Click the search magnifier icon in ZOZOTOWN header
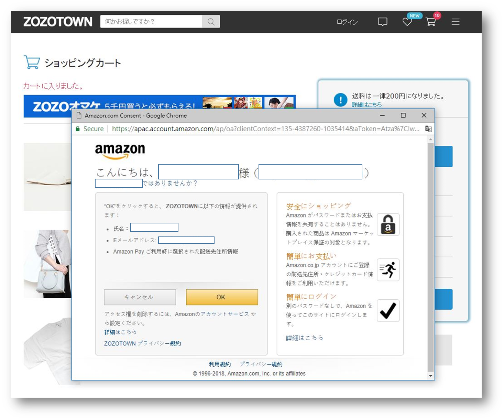 click(211, 22)
